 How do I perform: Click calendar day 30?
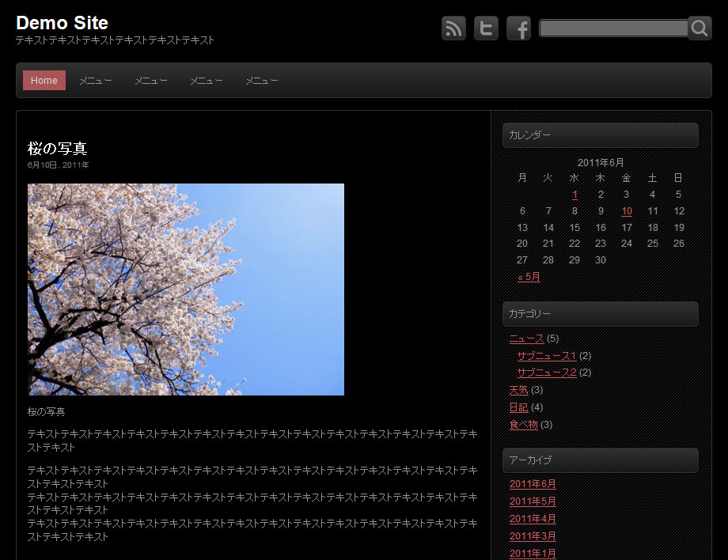(601, 260)
